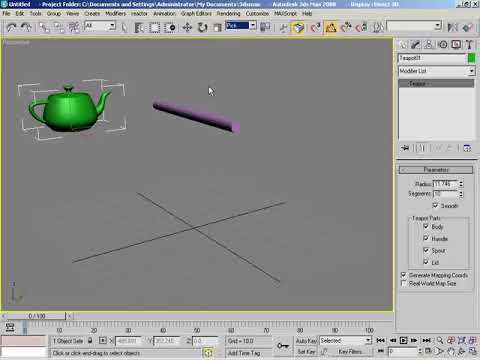The height and width of the screenshot is (360, 480).
Task: Switch to the Motion command panel tab
Action: (443, 45)
